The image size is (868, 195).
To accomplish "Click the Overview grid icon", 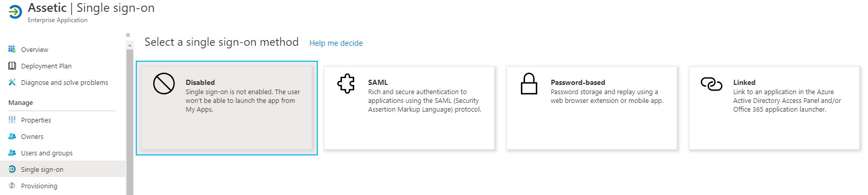I will pos(12,49).
